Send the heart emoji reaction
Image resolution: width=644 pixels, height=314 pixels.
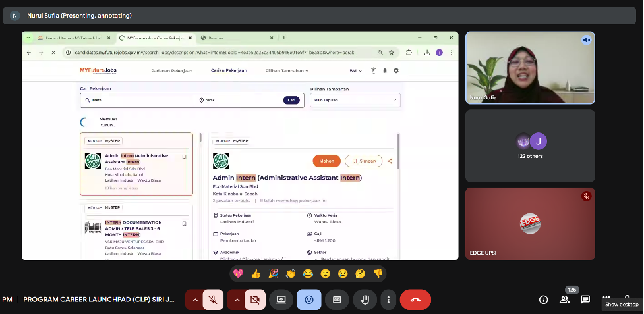click(x=239, y=273)
